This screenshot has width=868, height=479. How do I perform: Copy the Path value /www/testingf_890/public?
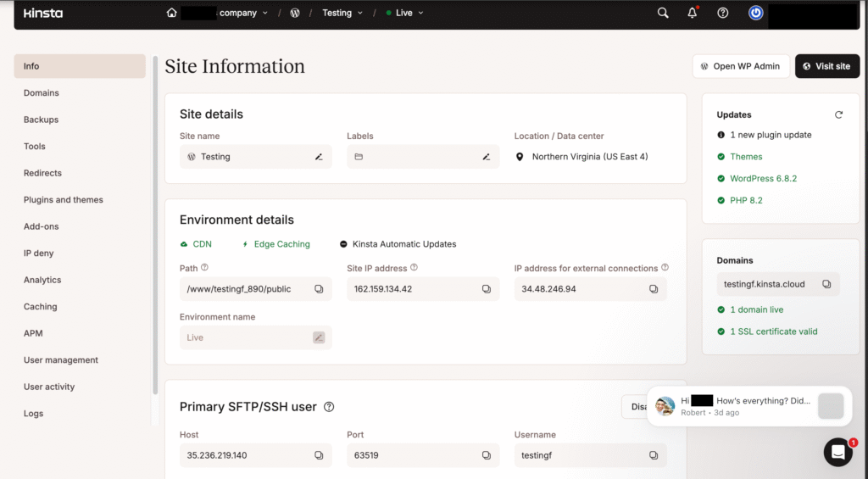(x=319, y=289)
